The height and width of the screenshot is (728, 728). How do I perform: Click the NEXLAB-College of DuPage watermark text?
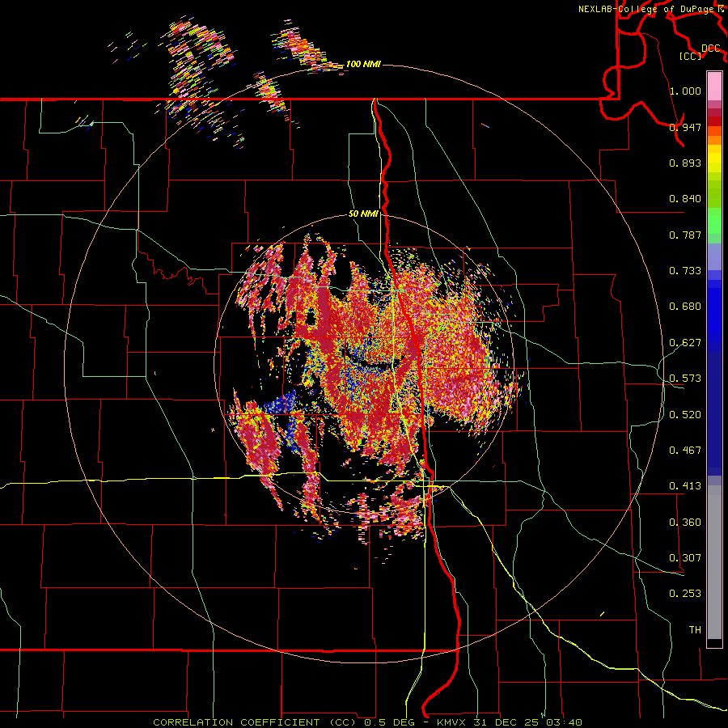[651, 9]
